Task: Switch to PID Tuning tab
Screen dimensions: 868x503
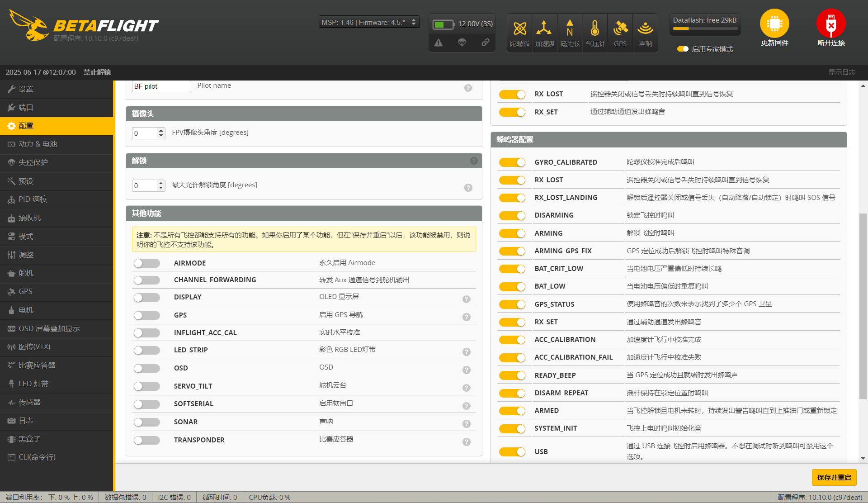Action: (57, 199)
